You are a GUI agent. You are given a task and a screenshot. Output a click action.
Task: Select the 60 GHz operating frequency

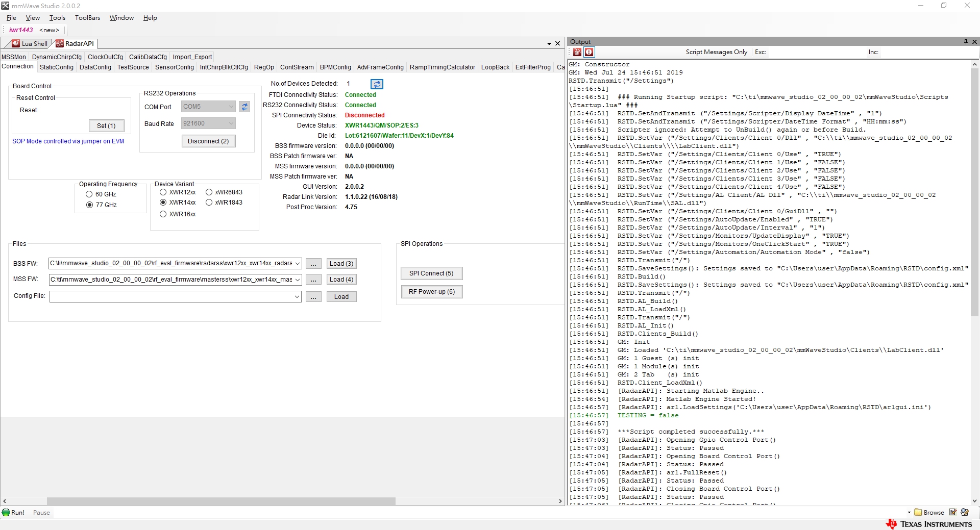(x=89, y=194)
